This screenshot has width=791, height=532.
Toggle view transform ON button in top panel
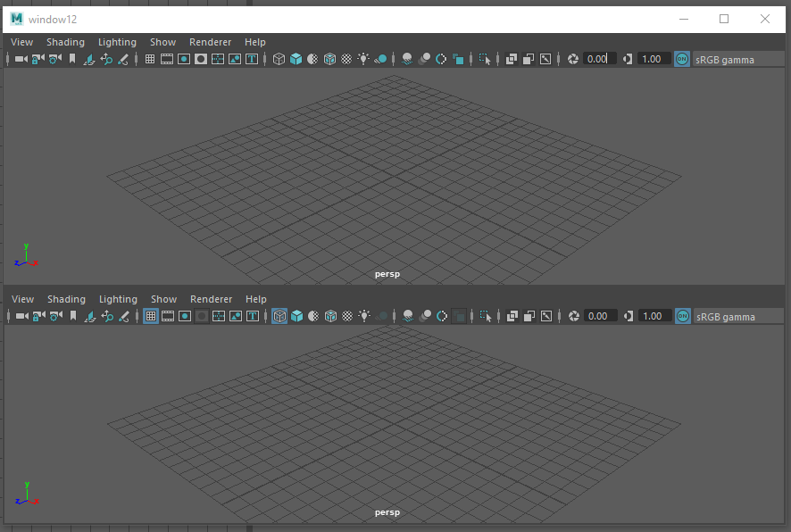(682, 59)
